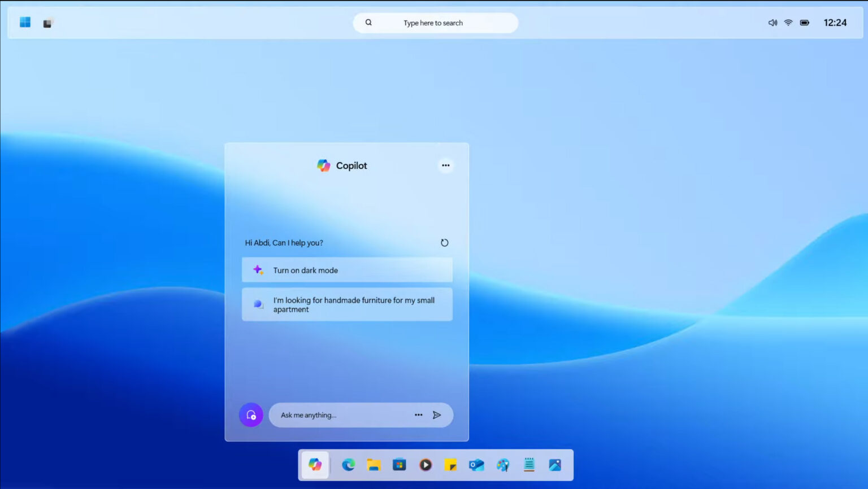Launch Paint from the taskbar
Screen dimensions: 868x489
point(502,465)
